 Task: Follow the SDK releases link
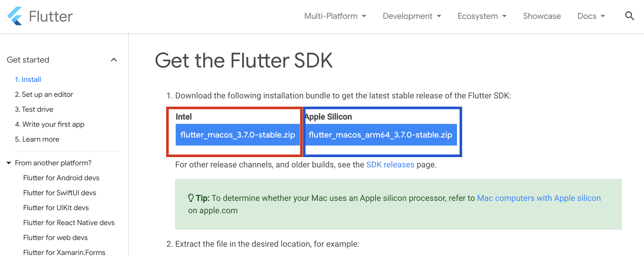390,165
